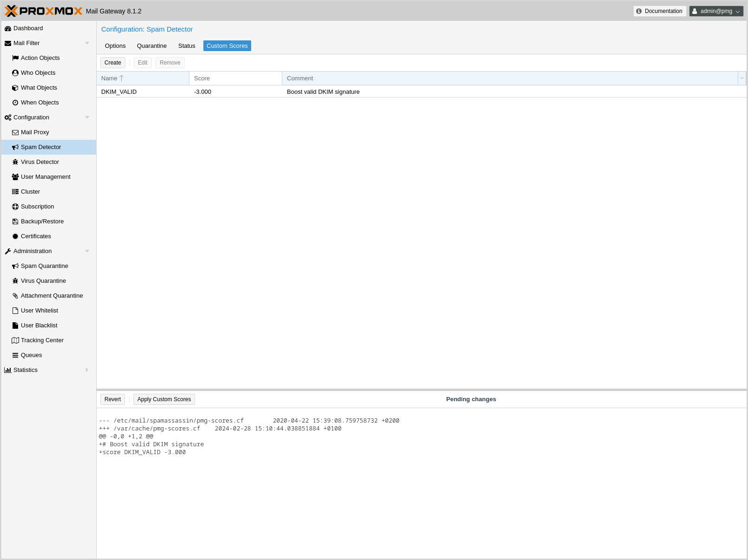Expand the Statistics section arrow

[87, 370]
